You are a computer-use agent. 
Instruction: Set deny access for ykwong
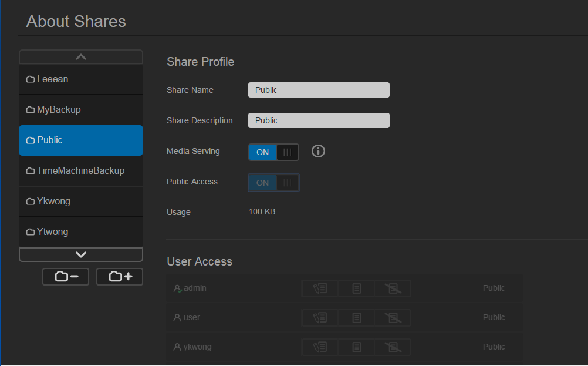(393, 347)
